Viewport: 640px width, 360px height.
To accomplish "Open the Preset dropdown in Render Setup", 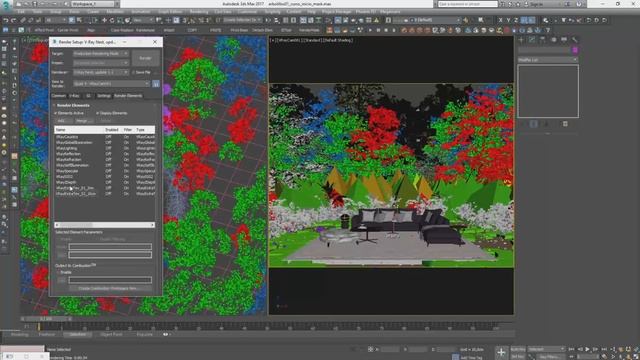I will (x=100, y=63).
